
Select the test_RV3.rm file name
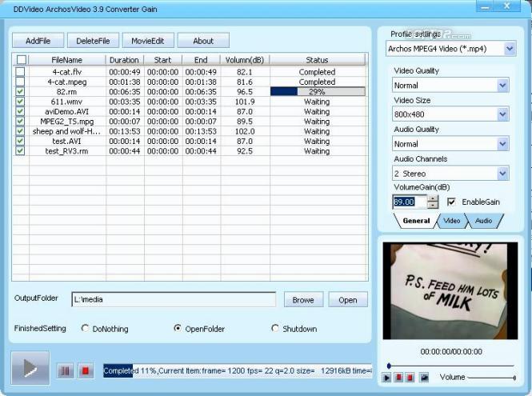[x=66, y=150]
